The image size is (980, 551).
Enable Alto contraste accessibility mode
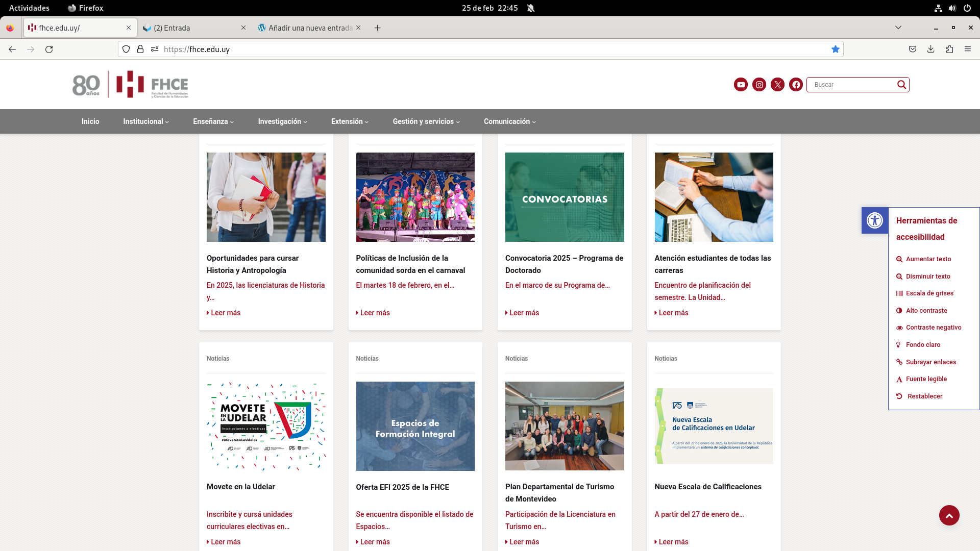click(926, 311)
